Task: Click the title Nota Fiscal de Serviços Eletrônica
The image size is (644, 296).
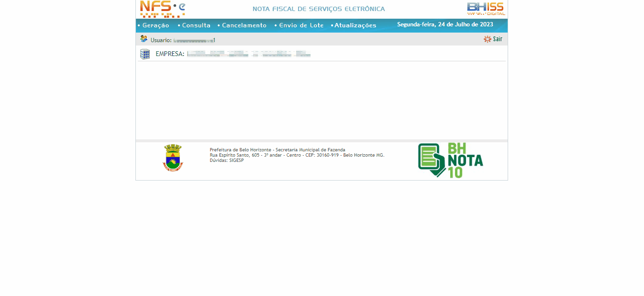Action: [x=319, y=9]
